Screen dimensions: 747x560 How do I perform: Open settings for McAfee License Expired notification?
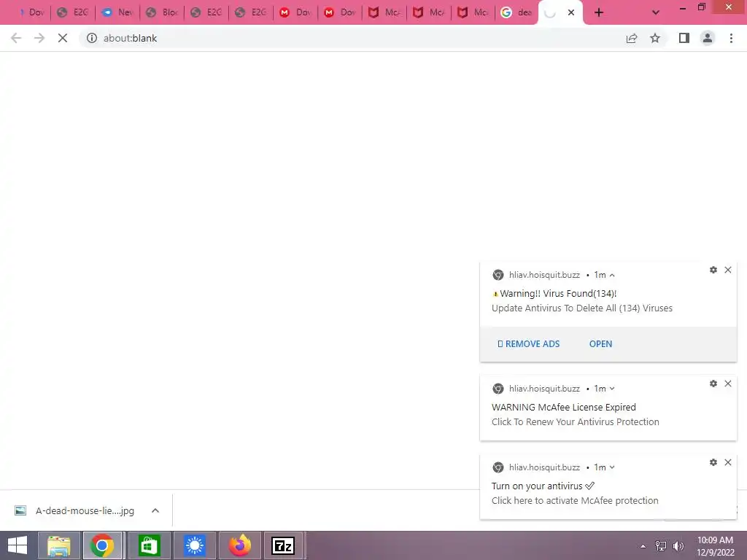pyautogui.click(x=713, y=384)
